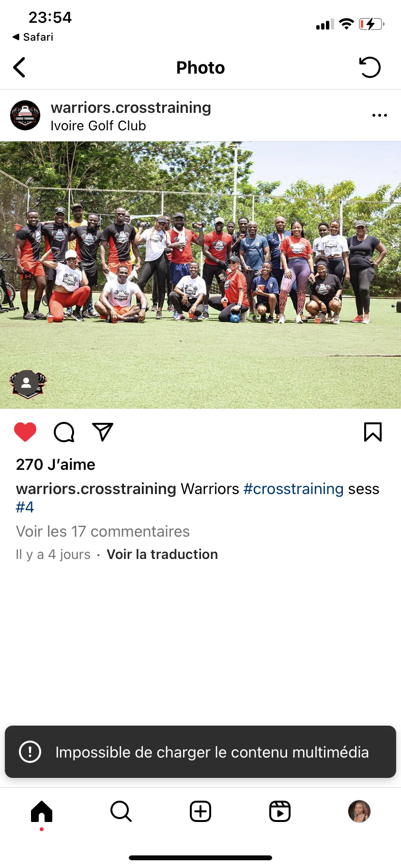Go to Home tab

click(42, 811)
